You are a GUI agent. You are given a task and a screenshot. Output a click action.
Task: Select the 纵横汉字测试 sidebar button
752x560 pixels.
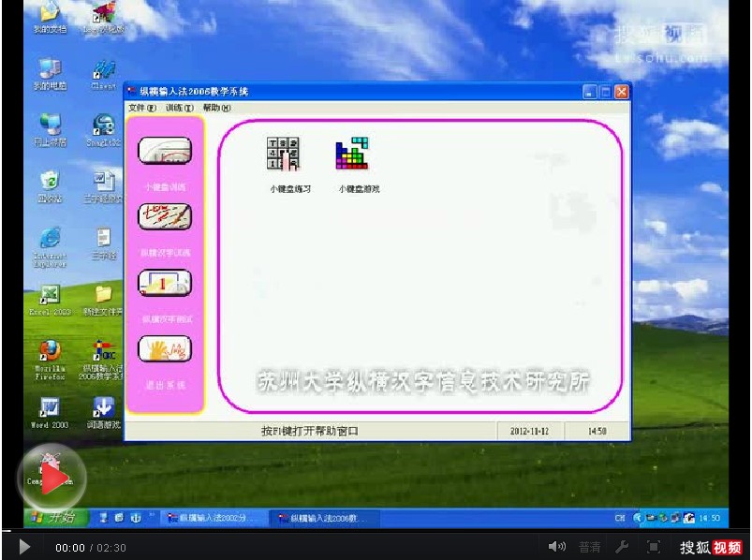165,283
